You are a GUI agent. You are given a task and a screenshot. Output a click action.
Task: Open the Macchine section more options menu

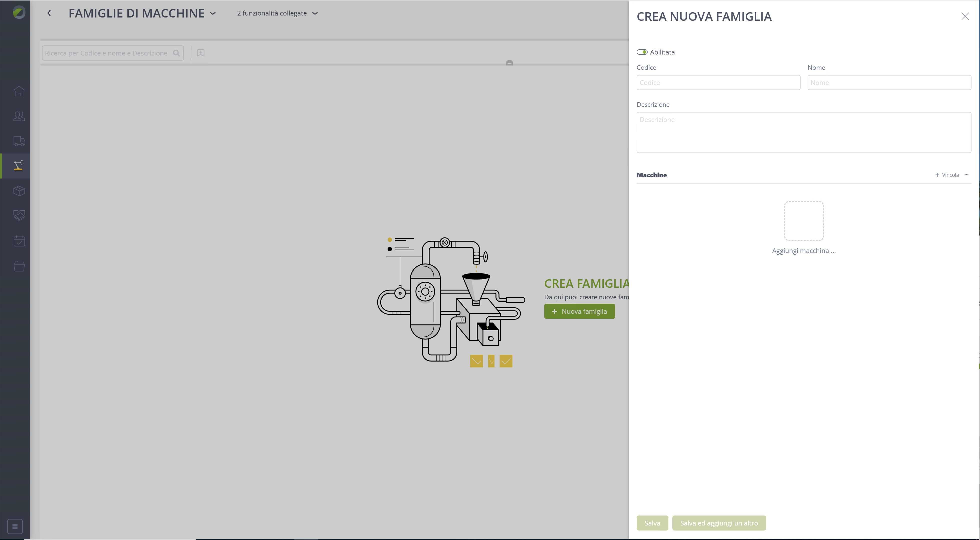point(966,175)
